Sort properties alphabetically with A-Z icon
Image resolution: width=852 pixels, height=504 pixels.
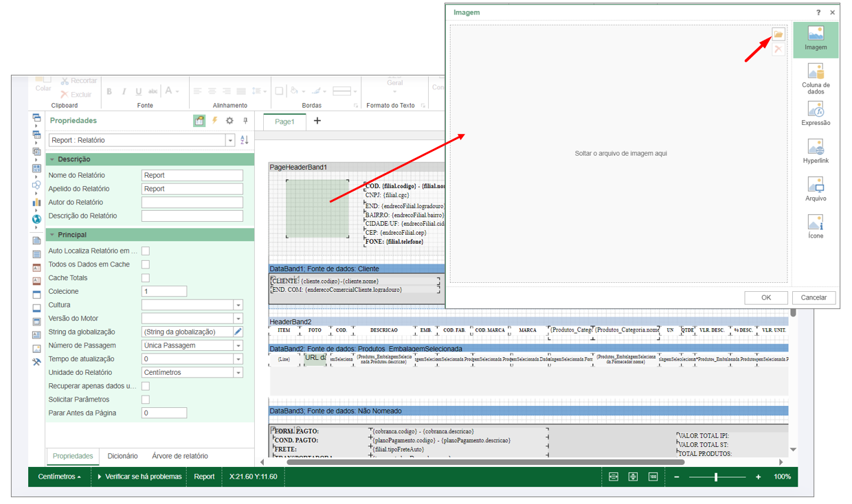[244, 140]
